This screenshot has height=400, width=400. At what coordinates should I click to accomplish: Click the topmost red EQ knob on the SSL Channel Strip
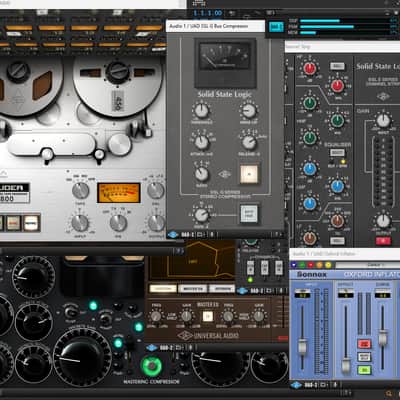coord(310,68)
